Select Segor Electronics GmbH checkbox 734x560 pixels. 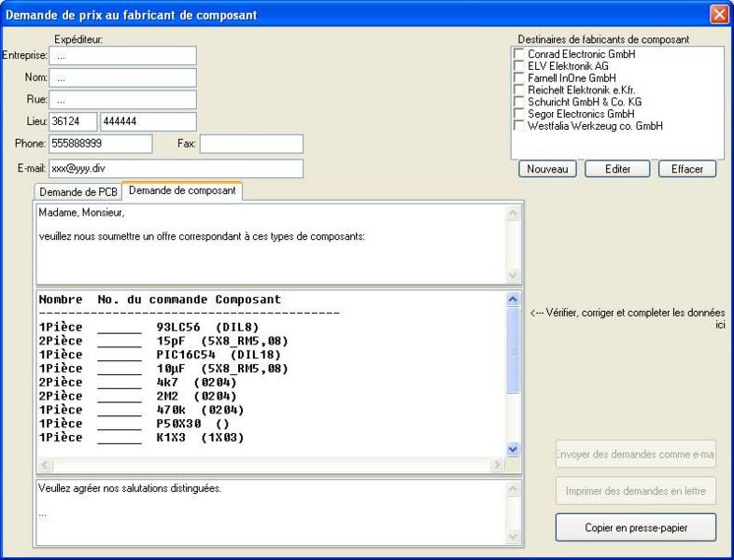coord(518,114)
